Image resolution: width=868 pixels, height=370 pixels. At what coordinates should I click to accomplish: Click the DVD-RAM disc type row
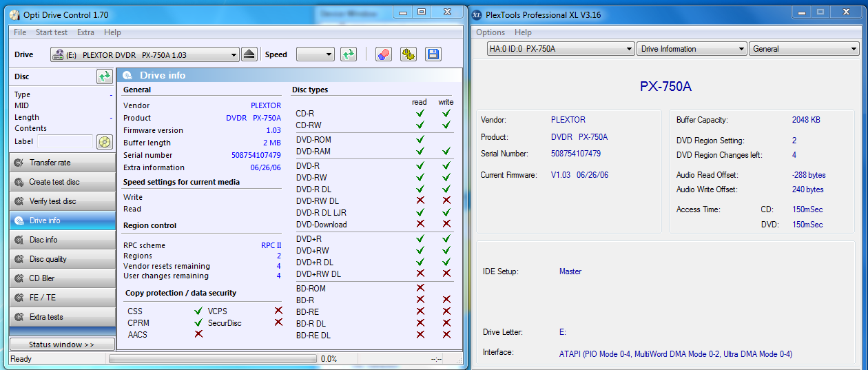pyautogui.click(x=374, y=151)
